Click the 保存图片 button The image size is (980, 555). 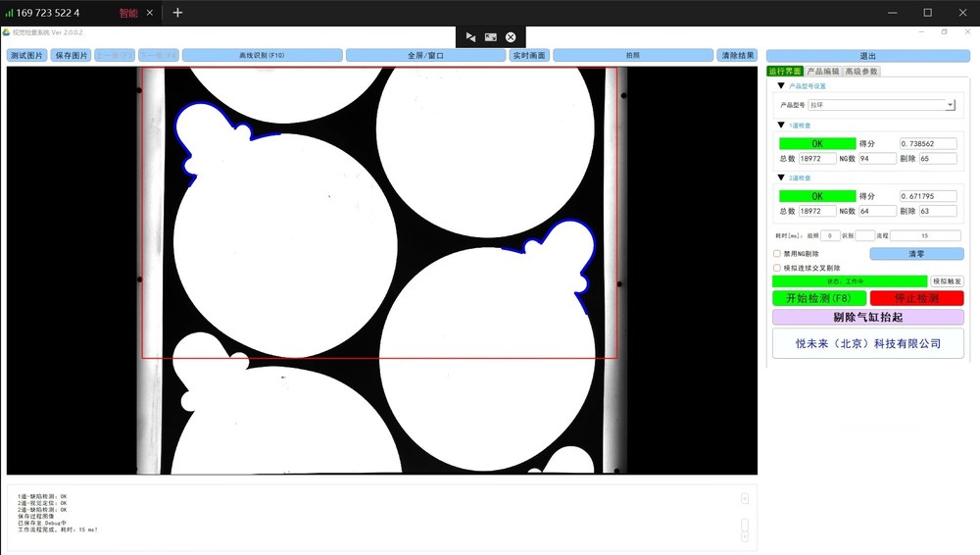72,56
